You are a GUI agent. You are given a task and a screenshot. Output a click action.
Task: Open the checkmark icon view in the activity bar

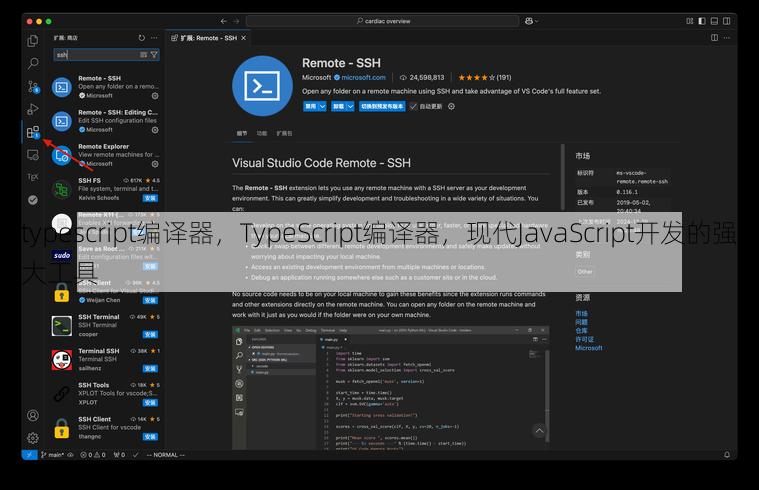point(32,199)
